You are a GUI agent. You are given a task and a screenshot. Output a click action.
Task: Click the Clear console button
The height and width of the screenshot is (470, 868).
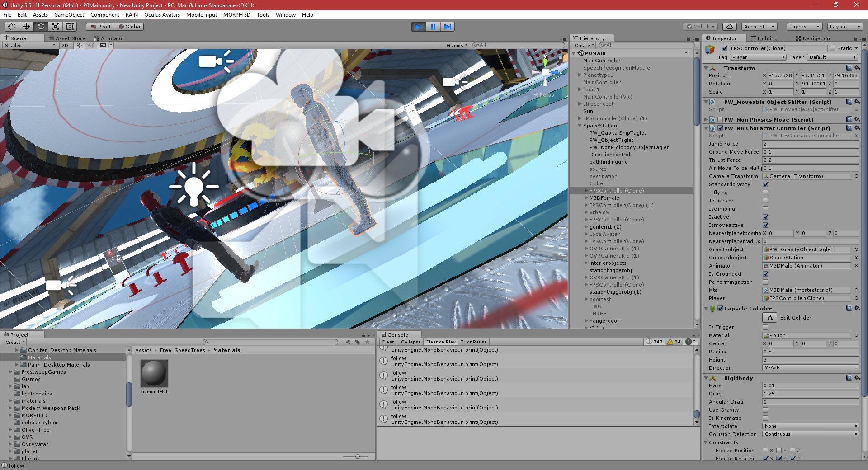(388, 342)
